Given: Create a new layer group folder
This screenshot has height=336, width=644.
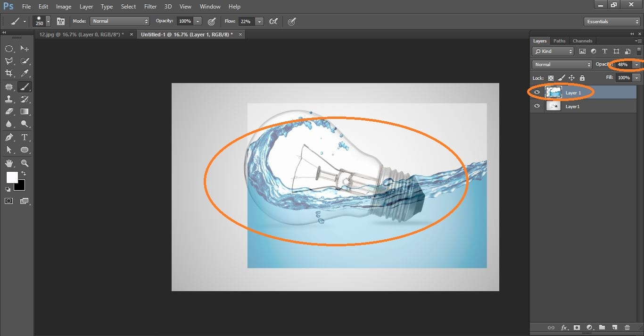Looking at the screenshot, I should [603, 328].
